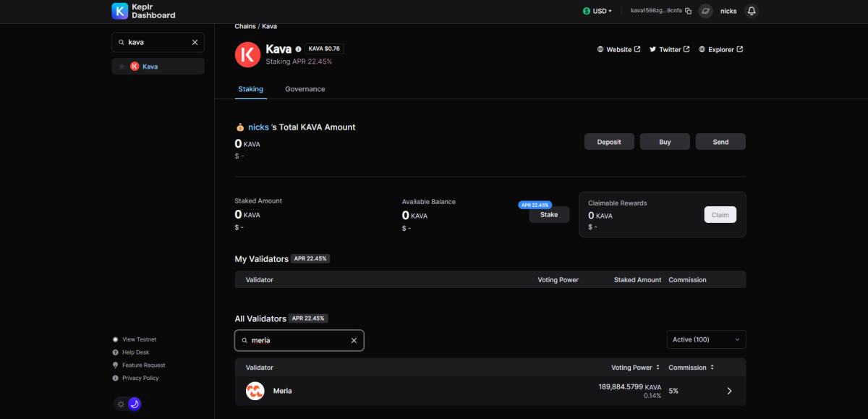Click the Keplr Dashboard logo

pyautogui.click(x=143, y=11)
